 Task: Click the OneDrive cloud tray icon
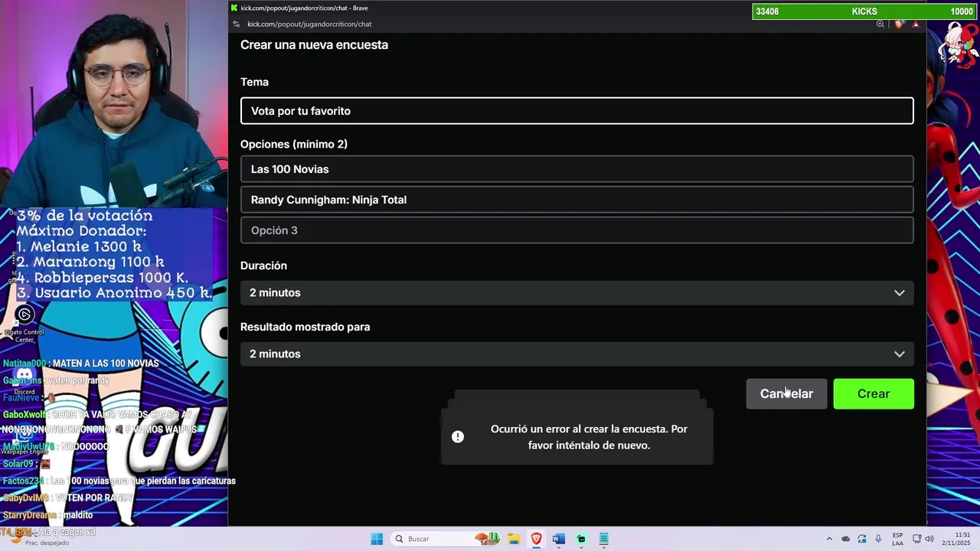tap(845, 539)
